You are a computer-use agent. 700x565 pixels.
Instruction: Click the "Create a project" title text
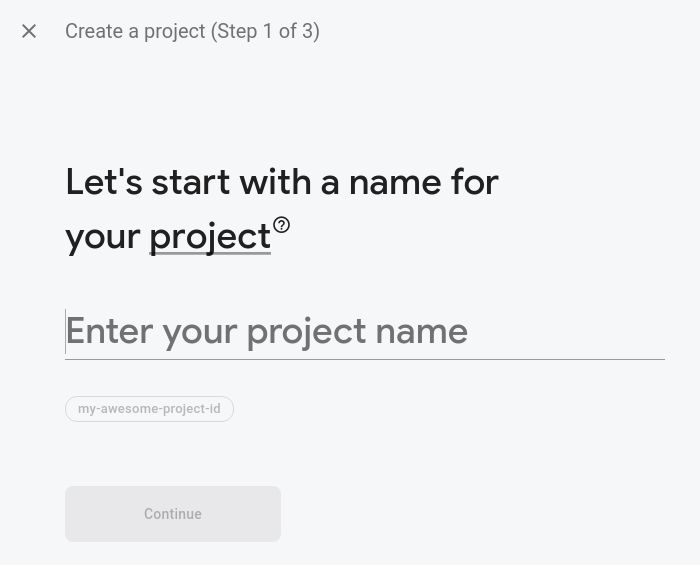(x=135, y=31)
